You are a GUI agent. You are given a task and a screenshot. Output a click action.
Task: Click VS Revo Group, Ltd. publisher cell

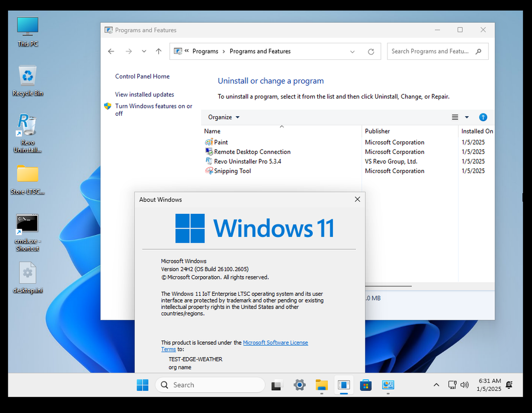[391, 161]
